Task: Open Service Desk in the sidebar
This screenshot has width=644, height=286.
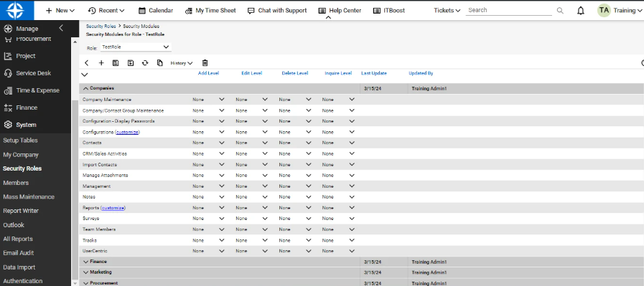Action: (33, 73)
